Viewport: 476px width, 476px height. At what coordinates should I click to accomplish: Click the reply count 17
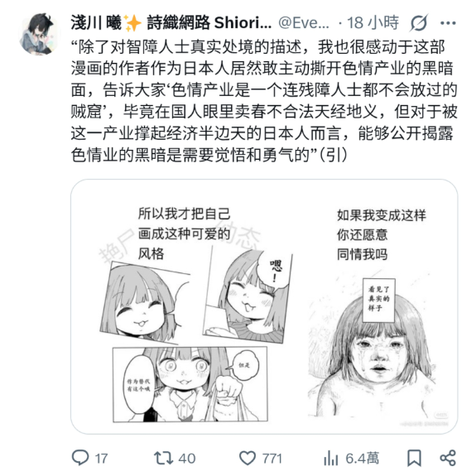click(101, 459)
